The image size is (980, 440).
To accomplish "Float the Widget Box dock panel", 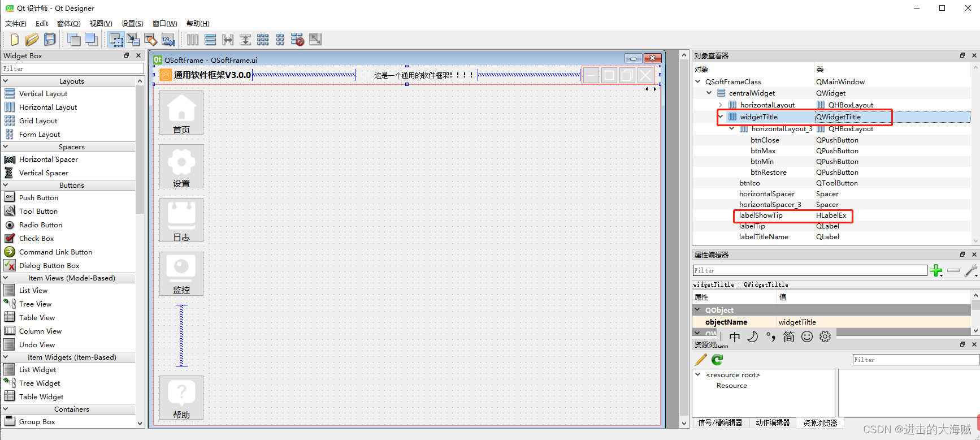I will (127, 55).
